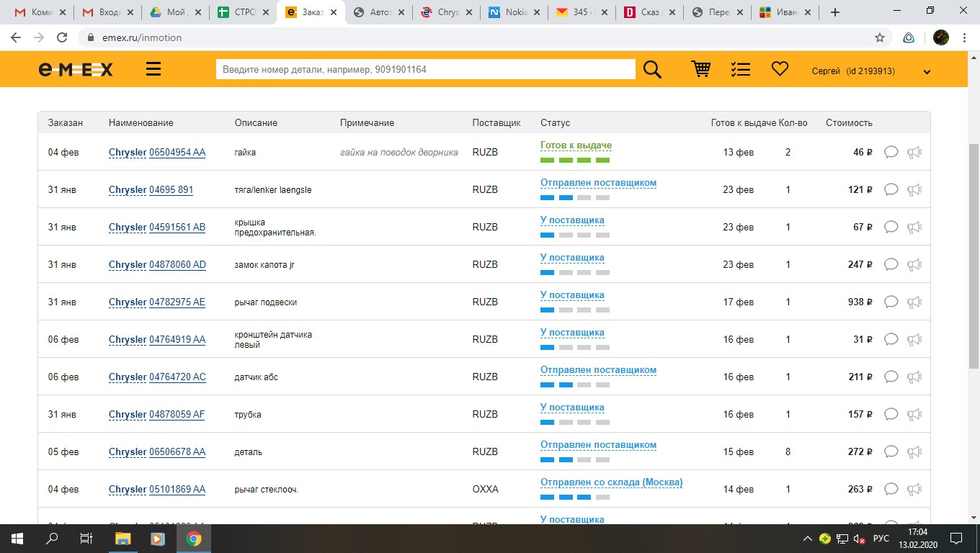The image size is (980, 553).
Task: Open Windows Start menu
Action: tap(17, 538)
